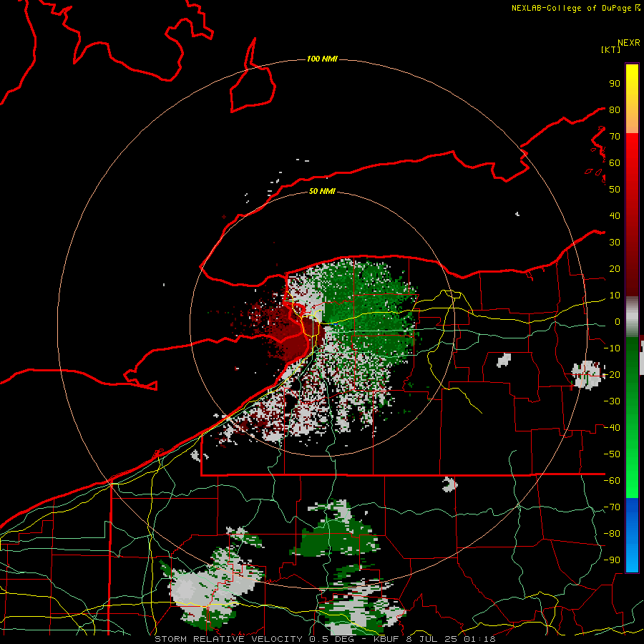
Task: Click the "50" velocity scale label
Action: 615,190
